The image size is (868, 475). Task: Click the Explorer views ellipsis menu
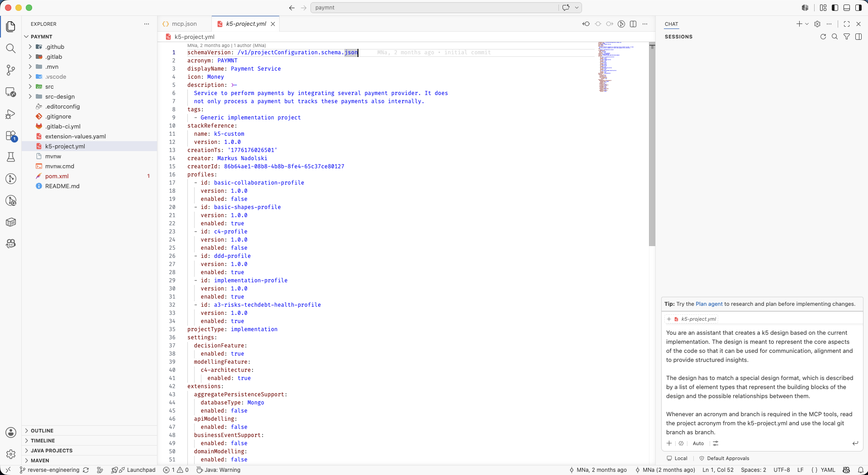[x=147, y=24]
